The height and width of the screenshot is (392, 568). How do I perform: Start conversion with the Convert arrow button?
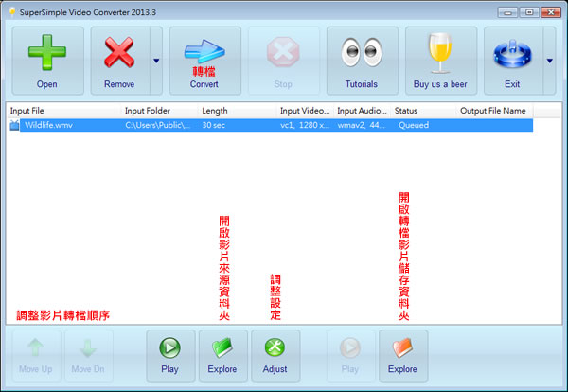[205, 61]
